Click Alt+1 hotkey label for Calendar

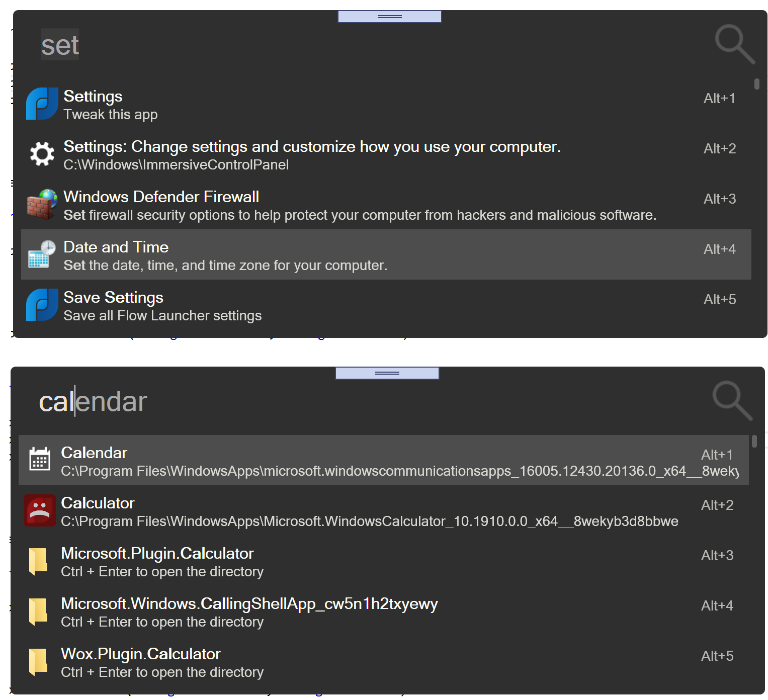(x=717, y=455)
